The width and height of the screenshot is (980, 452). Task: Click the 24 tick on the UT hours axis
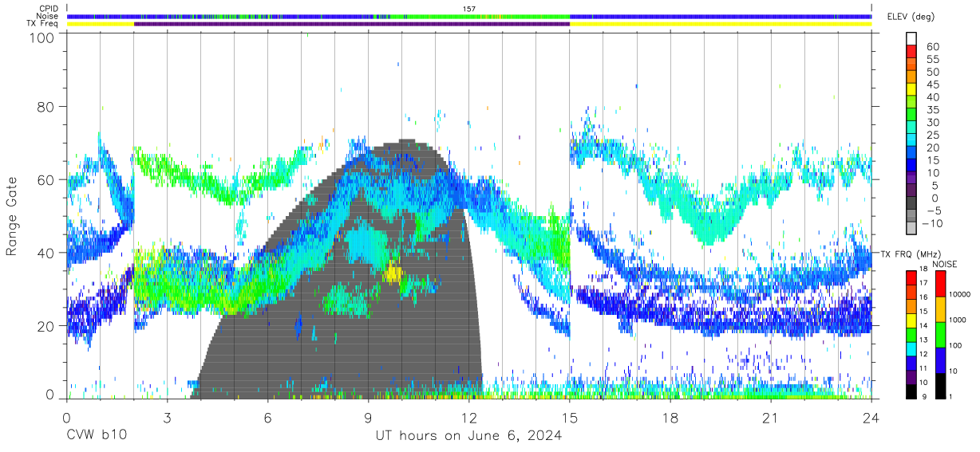(871, 417)
